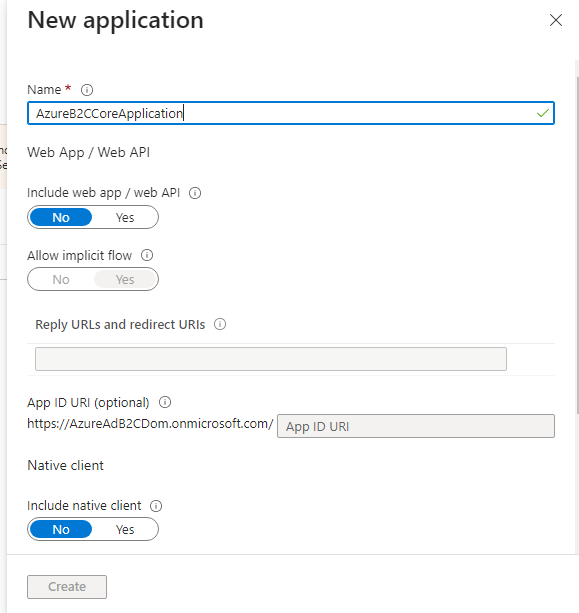Click the Name text field
The image size is (579, 613).
[x=291, y=113]
